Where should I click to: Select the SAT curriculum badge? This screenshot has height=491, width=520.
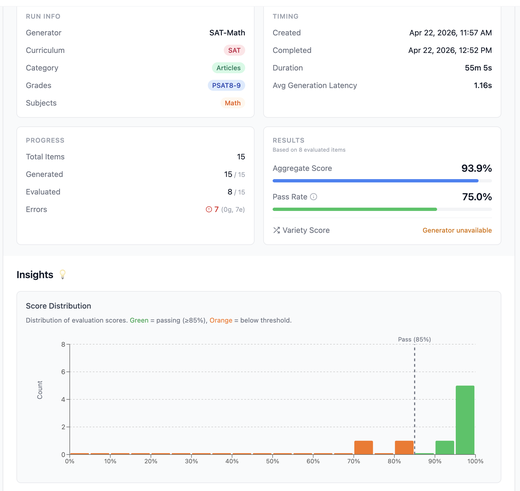coord(234,50)
